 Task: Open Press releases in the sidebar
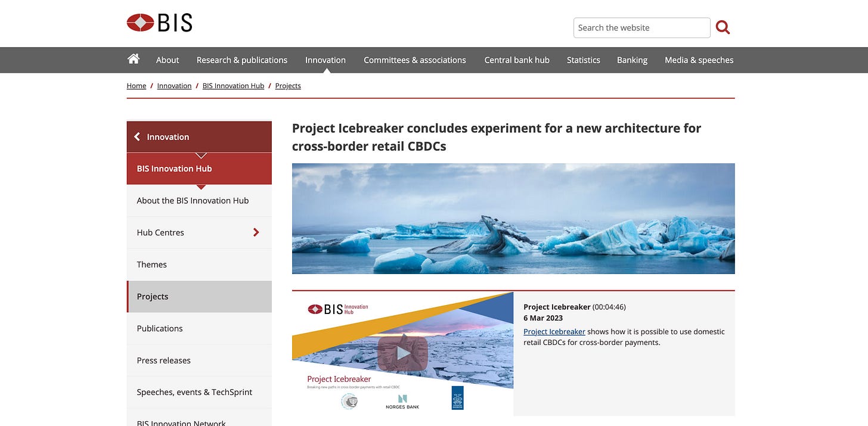pos(199,360)
